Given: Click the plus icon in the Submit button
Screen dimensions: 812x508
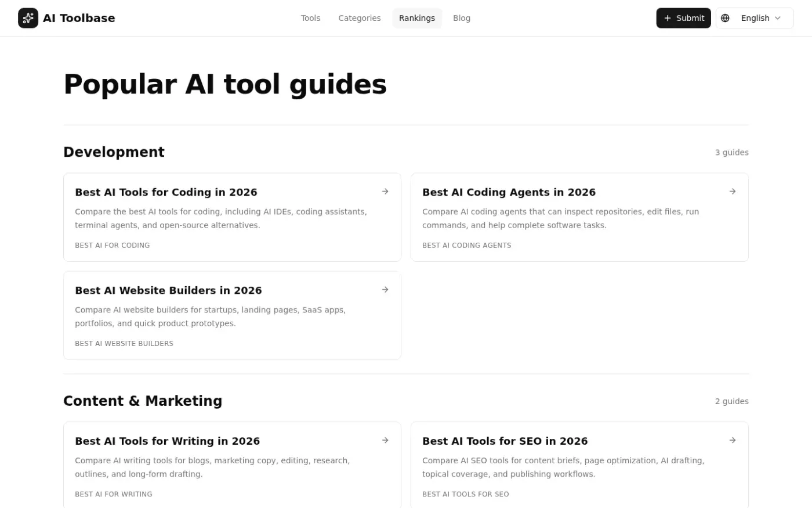Looking at the screenshot, I should point(668,18).
